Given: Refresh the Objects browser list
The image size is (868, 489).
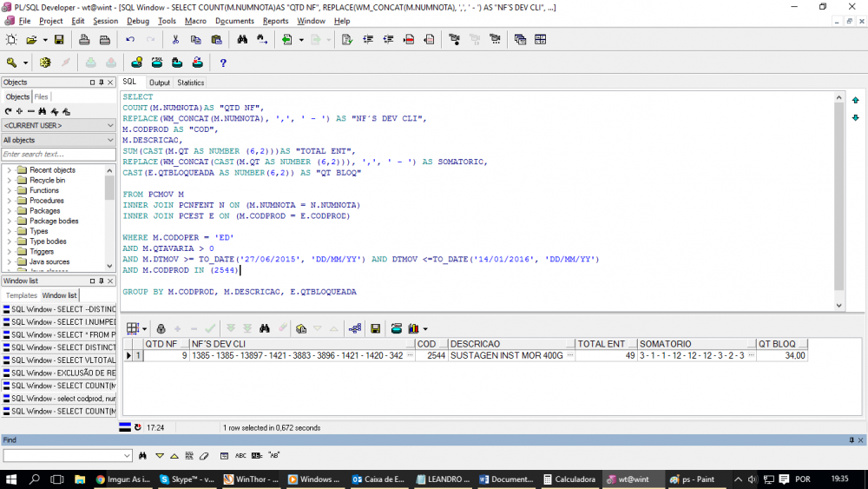Looking at the screenshot, I should tap(8, 111).
